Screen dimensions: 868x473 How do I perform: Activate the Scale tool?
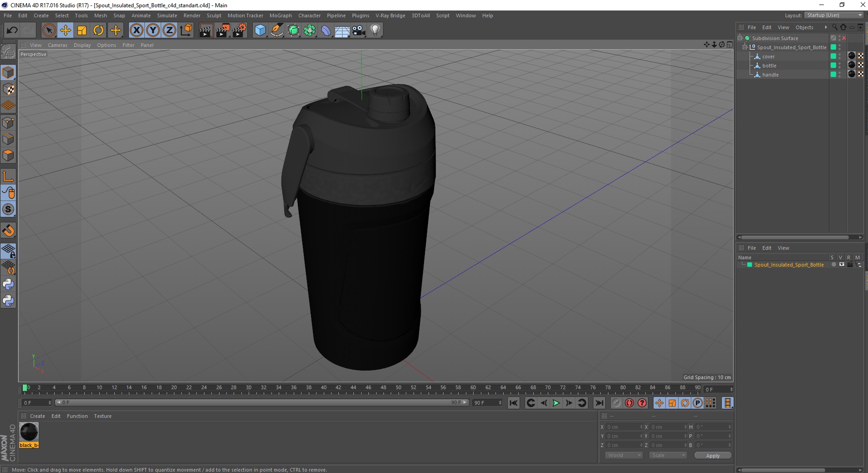click(x=82, y=31)
